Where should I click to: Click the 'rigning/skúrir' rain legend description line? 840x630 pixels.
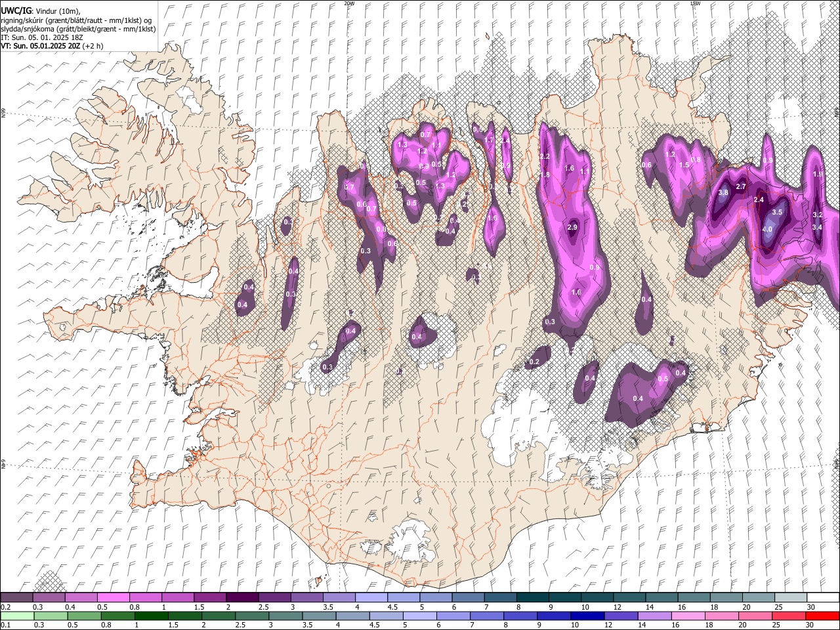click(x=76, y=20)
